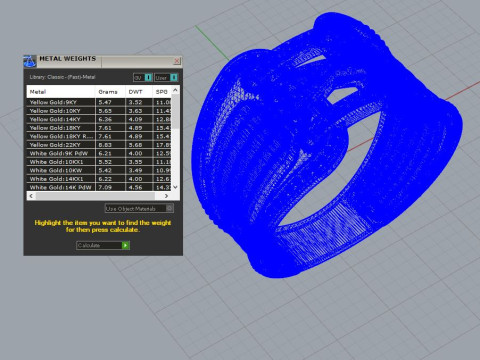Sort by the DWT column header
Viewport: 480px width, 360px height.
pos(139,92)
